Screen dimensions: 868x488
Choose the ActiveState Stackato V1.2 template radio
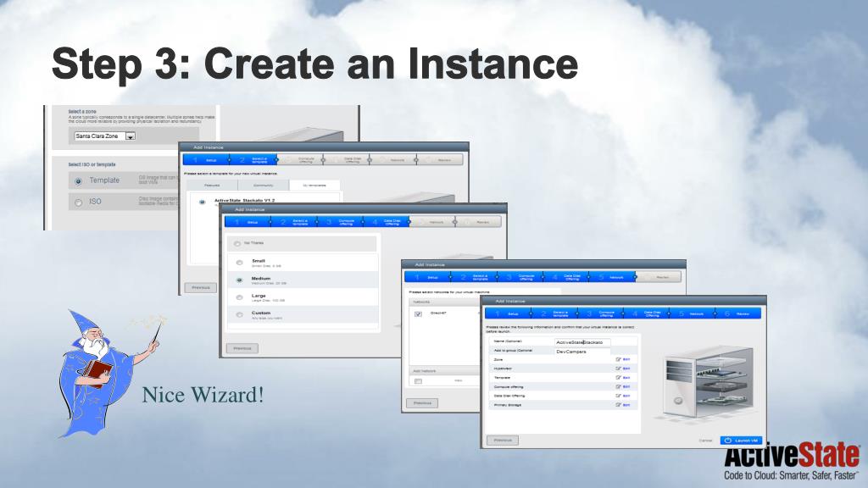click(x=202, y=202)
